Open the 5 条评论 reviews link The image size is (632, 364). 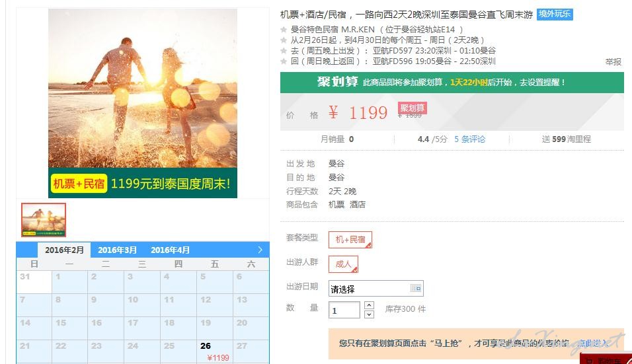coord(469,139)
